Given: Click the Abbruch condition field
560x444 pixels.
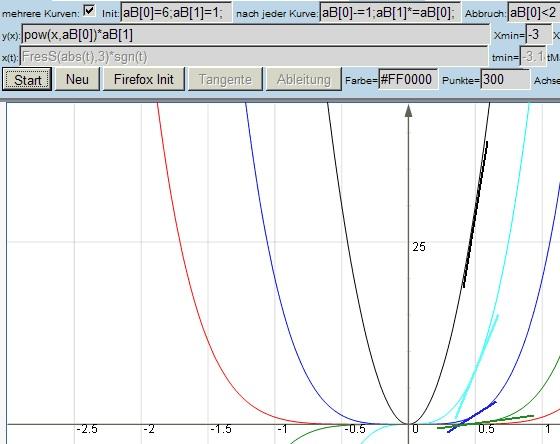Looking at the screenshot, I should [x=534, y=13].
